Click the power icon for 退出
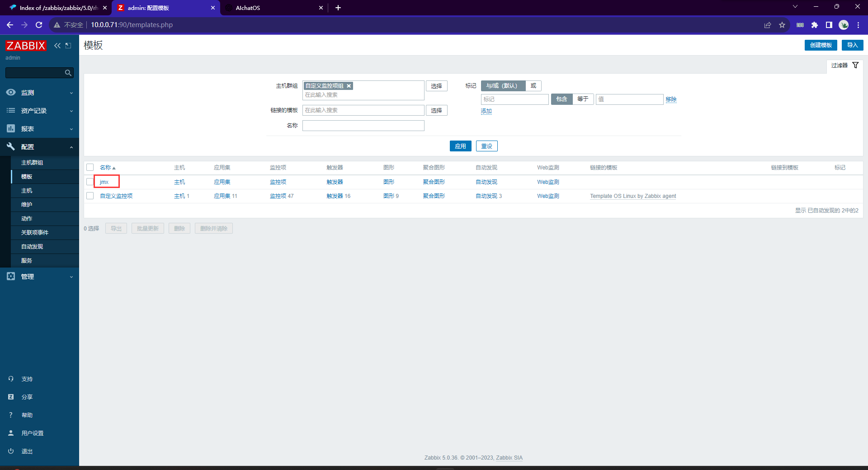 11,451
